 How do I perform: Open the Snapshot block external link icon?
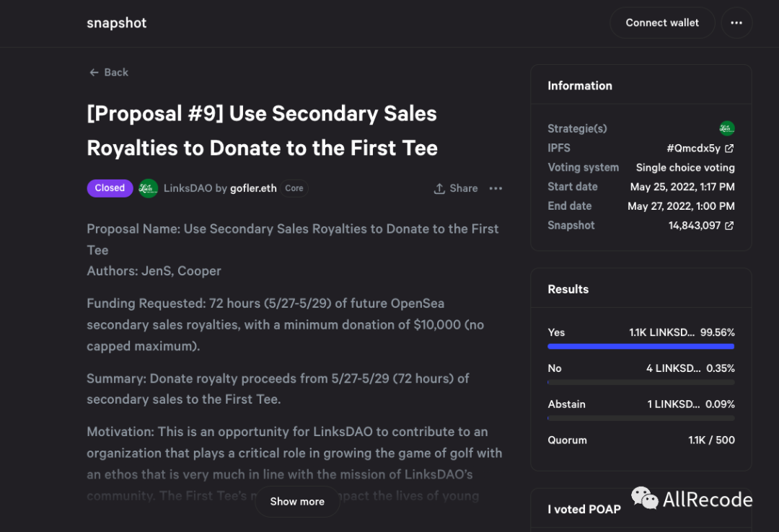(x=729, y=226)
